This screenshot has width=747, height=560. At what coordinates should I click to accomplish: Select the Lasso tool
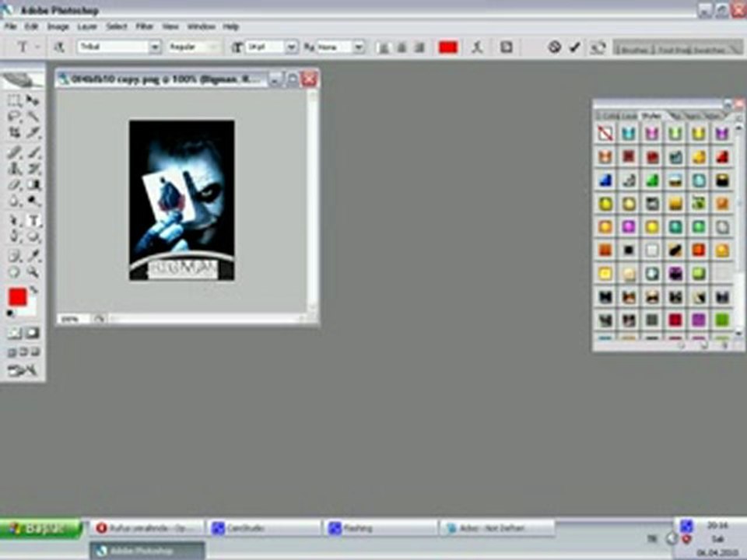[14, 116]
